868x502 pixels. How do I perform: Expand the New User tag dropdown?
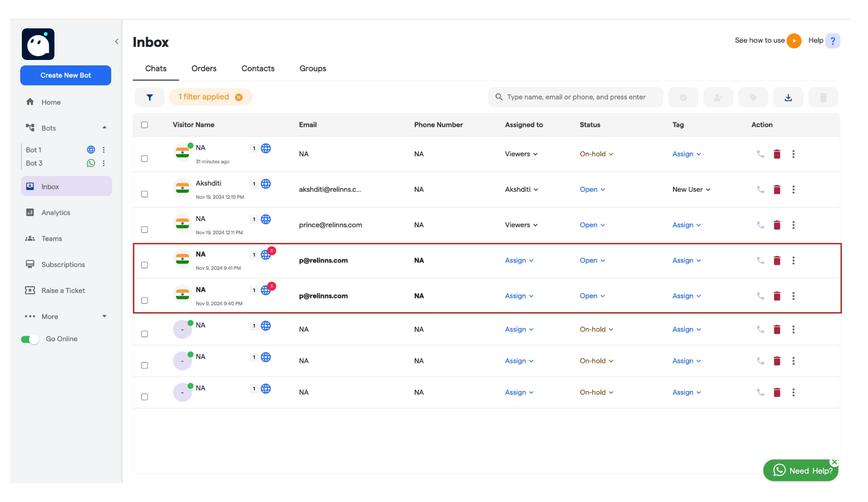[x=691, y=190]
